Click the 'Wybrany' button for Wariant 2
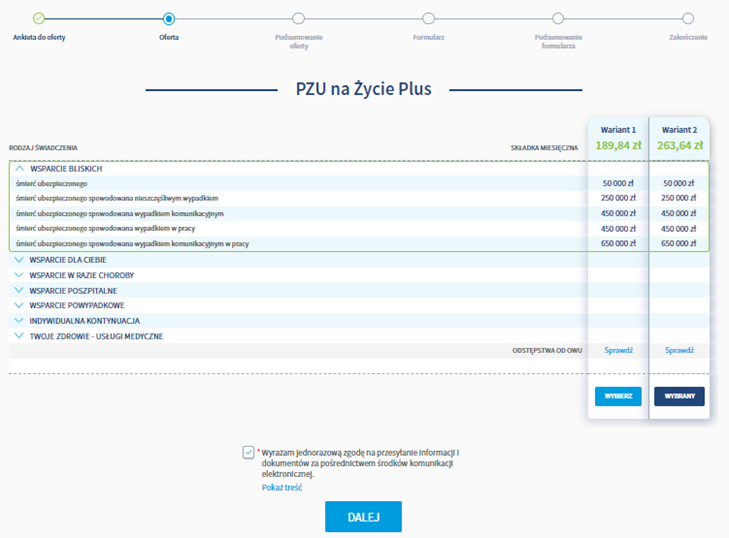 point(679,396)
